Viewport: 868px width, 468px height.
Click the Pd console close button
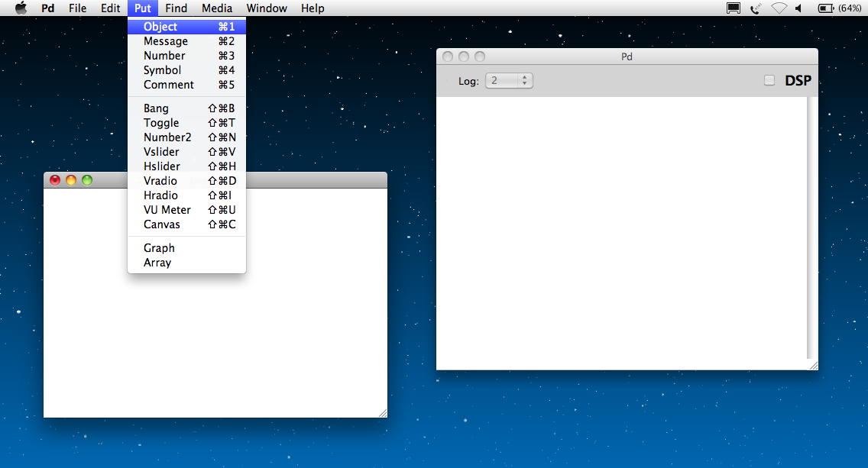click(448, 56)
